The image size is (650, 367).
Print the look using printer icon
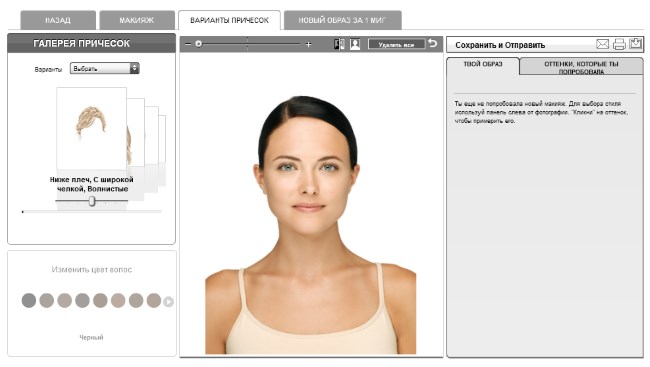(x=619, y=44)
